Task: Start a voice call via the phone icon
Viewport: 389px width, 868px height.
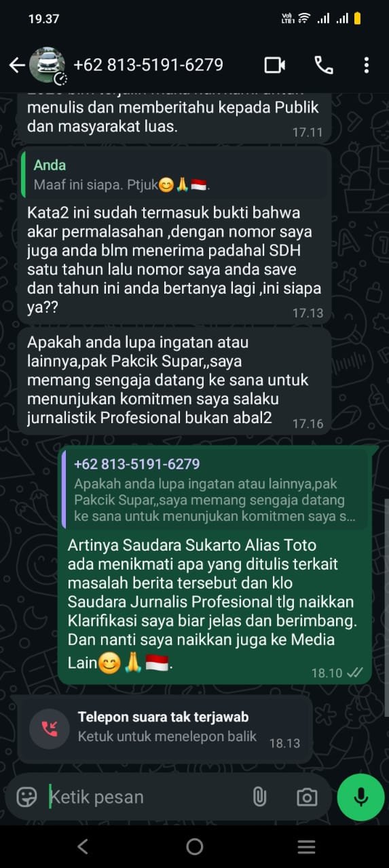Action: [324, 65]
